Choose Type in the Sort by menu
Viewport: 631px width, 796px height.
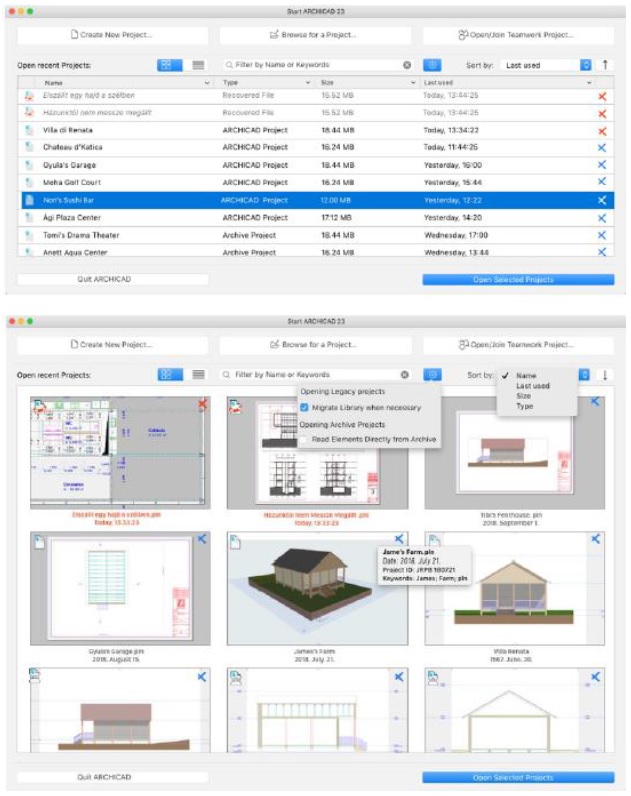click(524, 406)
